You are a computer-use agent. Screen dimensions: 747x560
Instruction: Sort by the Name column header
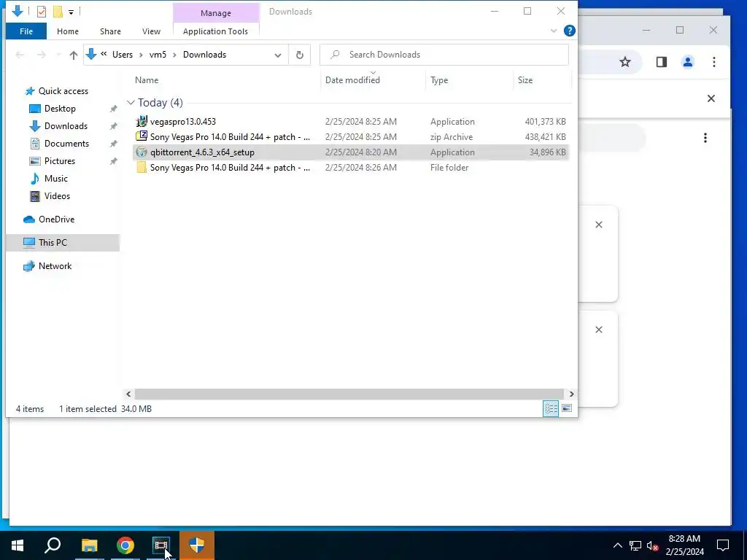[x=146, y=80]
